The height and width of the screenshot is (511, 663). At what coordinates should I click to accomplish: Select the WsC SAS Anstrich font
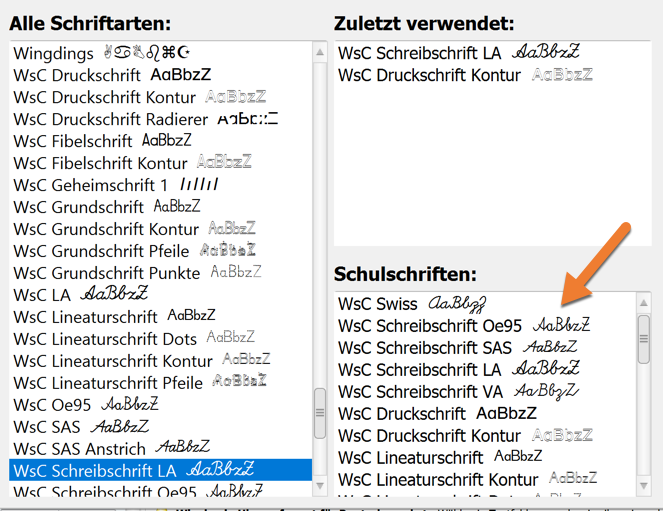pos(80,449)
